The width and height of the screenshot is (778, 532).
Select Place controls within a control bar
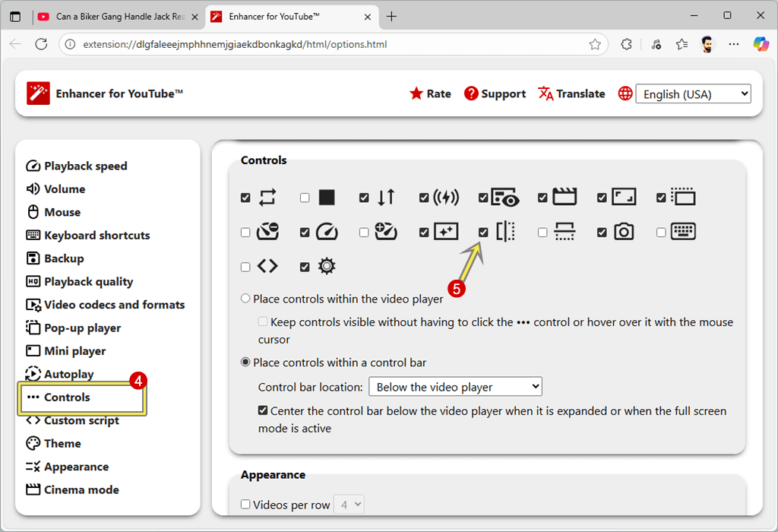(245, 363)
